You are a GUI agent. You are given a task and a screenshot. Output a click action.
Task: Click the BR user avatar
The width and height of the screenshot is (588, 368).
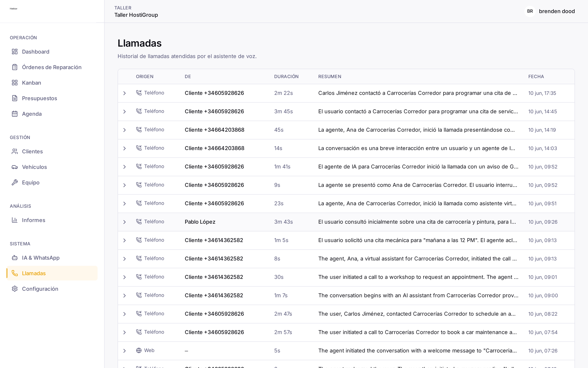[530, 11]
